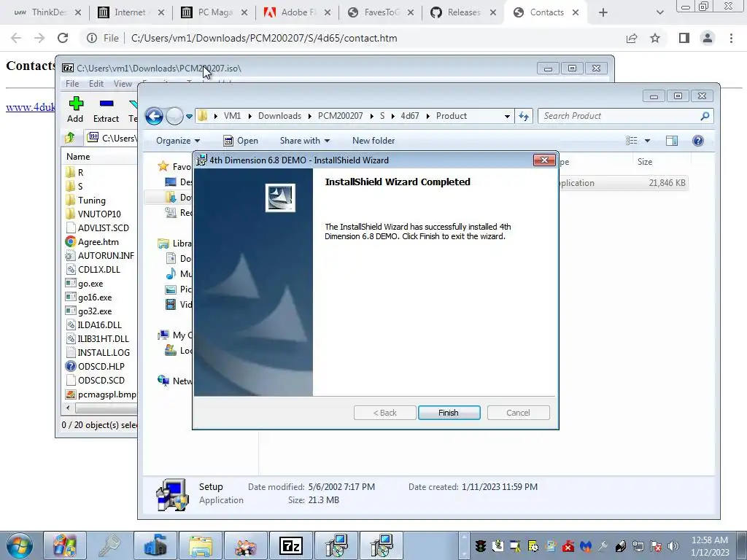747x560 pixels.
Task: Click the Chrome address bar URL
Action: [x=264, y=38]
